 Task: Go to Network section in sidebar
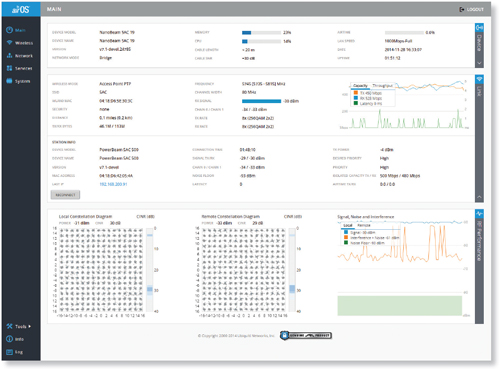pyautogui.click(x=20, y=56)
